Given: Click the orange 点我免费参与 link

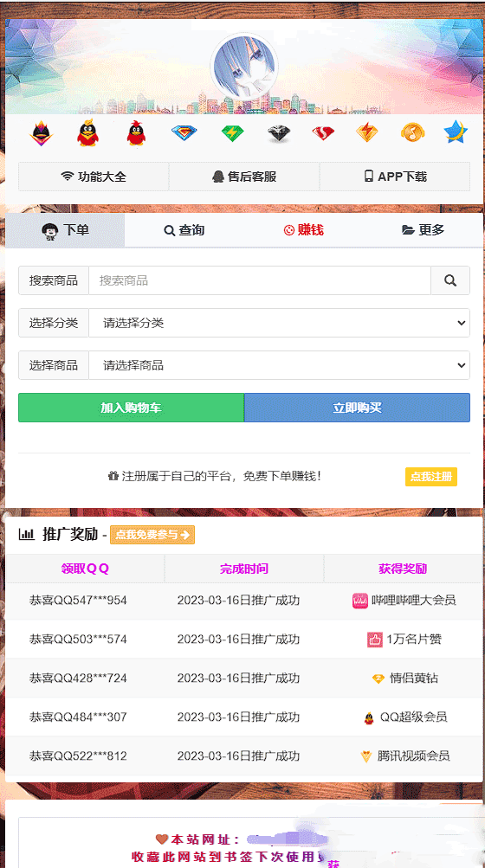Looking at the screenshot, I should pos(152,535).
